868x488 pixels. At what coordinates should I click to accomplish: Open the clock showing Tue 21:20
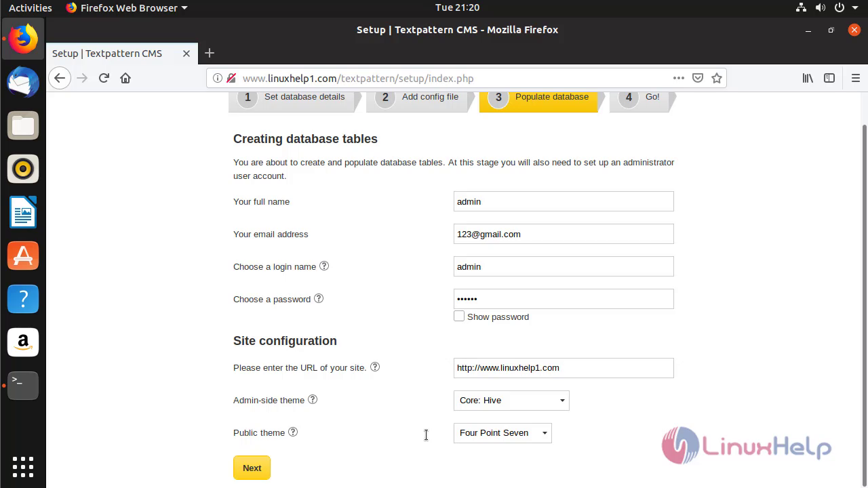click(457, 7)
